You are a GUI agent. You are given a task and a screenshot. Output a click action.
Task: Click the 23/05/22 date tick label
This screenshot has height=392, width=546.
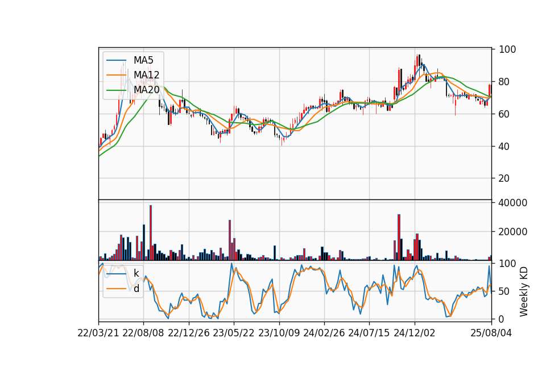(x=234, y=333)
